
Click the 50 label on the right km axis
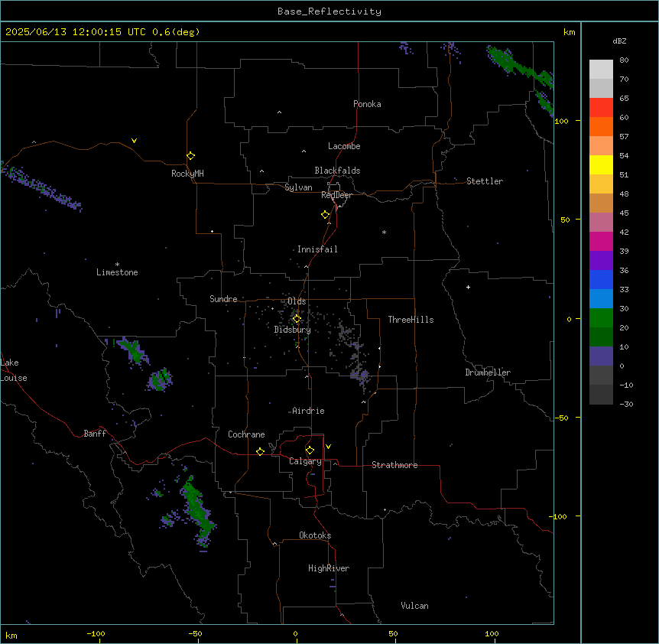point(565,220)
